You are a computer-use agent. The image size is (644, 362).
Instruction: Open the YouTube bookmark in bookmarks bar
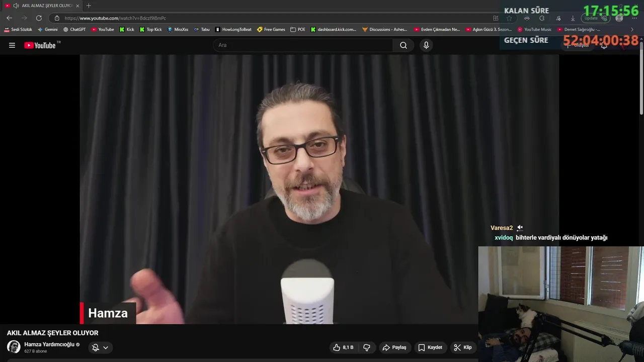click(103, 30)
